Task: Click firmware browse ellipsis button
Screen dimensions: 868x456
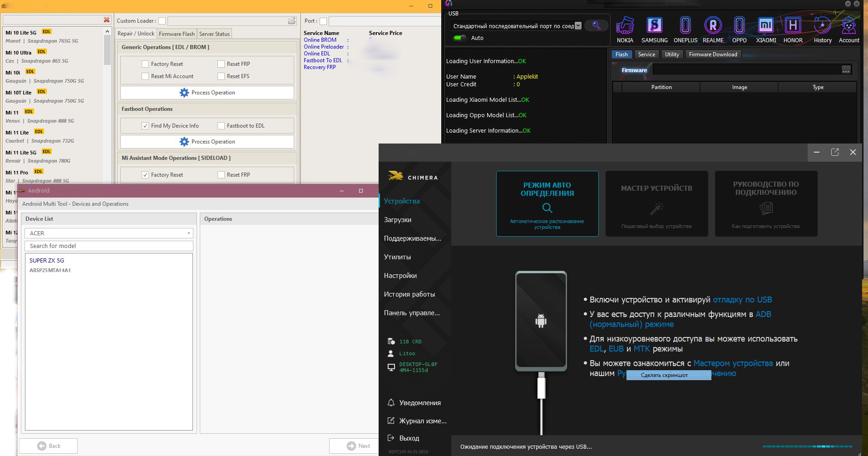Action: pos(846,70)
